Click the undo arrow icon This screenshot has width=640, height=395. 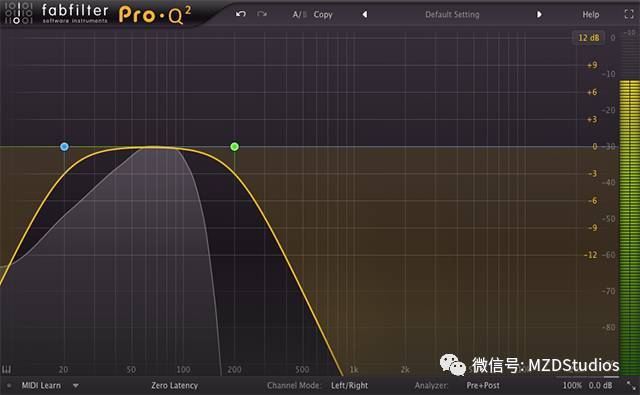click(x=241, y=14)
